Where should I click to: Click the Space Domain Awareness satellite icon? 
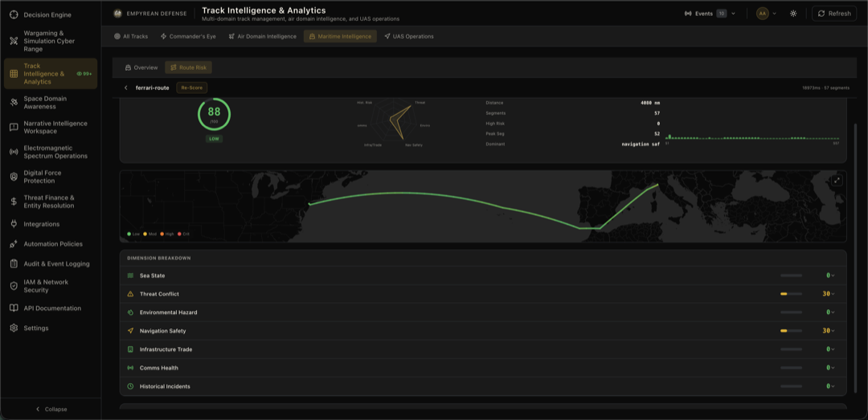[14, 102]
